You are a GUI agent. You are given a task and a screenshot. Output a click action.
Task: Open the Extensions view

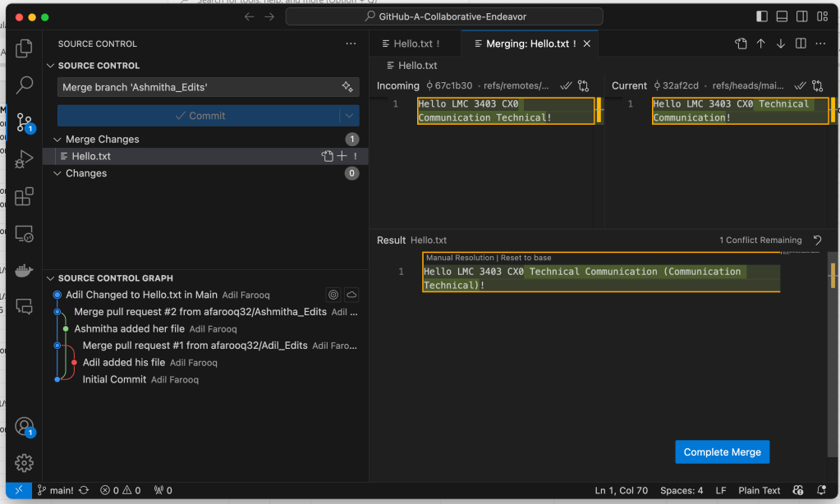(x=24, y=196)
